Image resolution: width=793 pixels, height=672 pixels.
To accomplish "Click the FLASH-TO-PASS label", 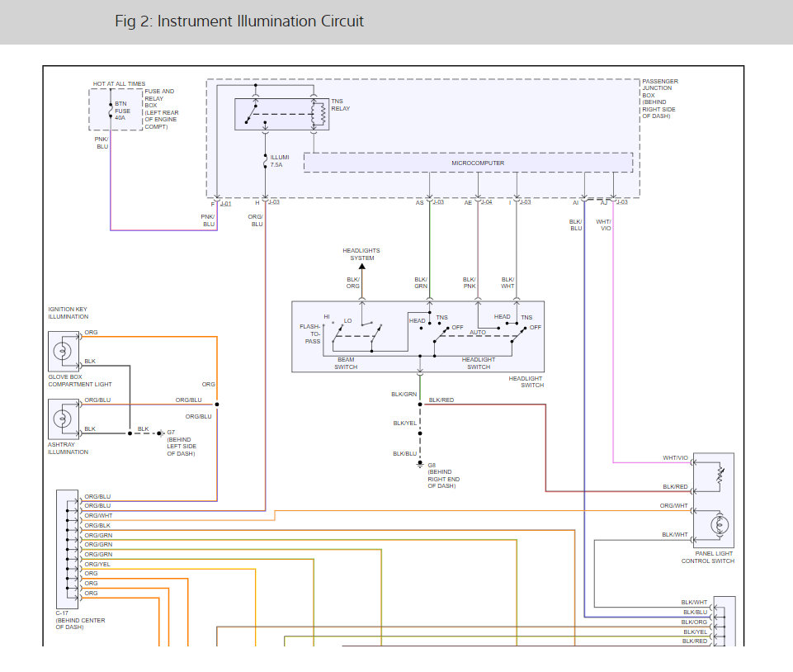I will coord(310,333).
